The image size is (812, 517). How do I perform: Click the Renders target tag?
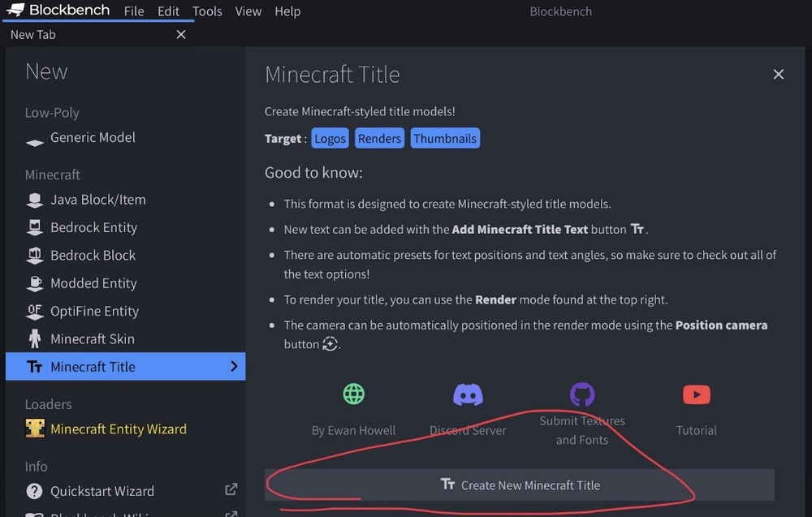(x=379, y=139)
